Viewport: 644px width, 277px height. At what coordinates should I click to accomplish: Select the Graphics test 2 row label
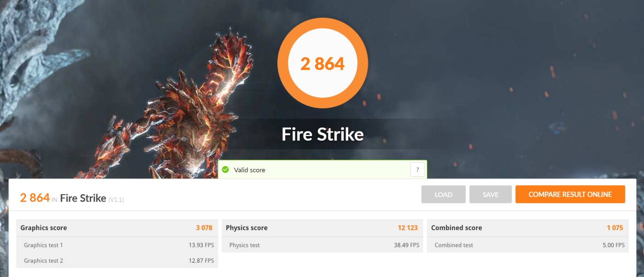coord(43,261)
